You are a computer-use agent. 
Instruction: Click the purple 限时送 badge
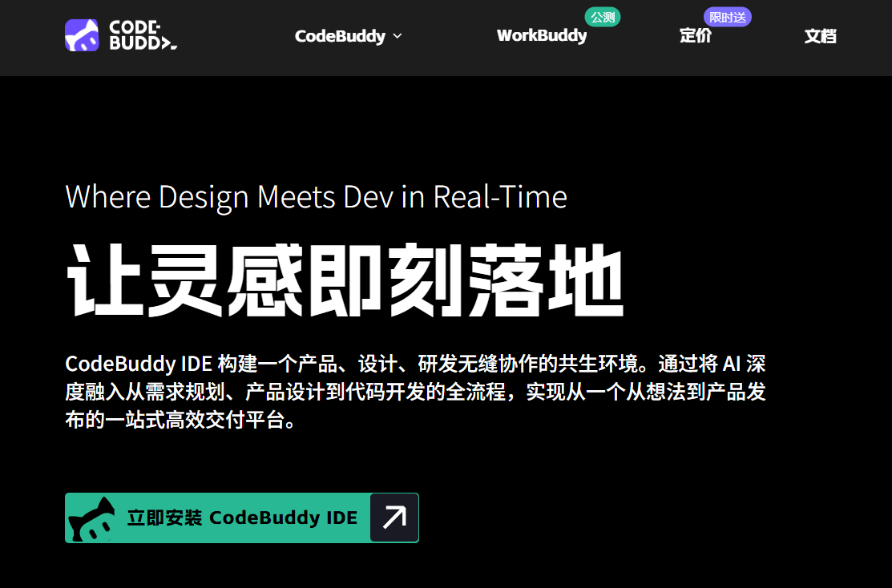click(728, 18)
